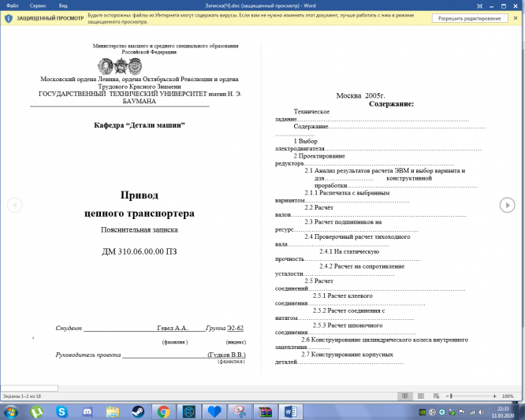
Task: Click the zoom in plus button
Action: click(x=494, y=396)
